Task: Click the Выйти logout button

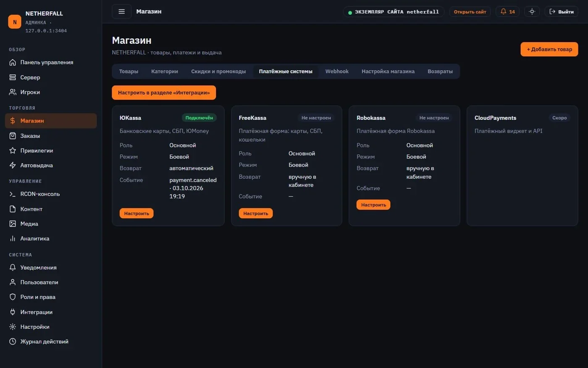Action: click(x=562, y=12)
